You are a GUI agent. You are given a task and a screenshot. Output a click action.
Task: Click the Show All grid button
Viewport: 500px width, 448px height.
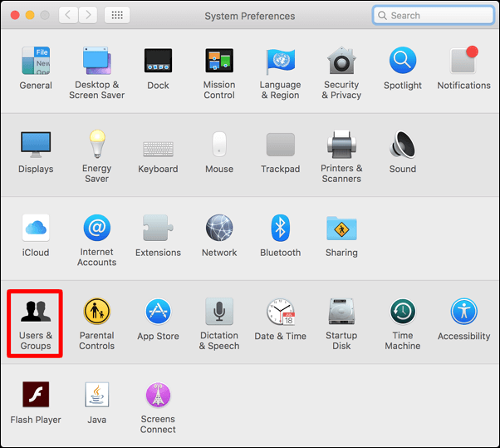[116, 15]
